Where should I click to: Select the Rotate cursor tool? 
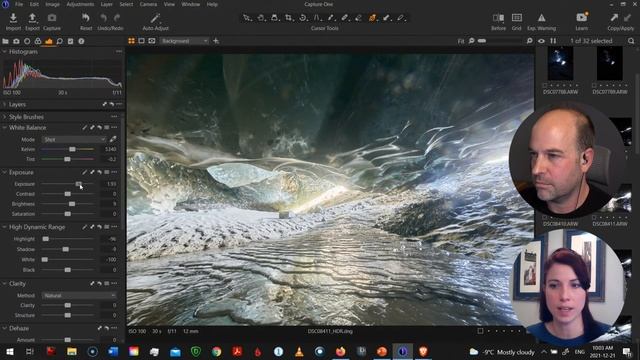point(303,18)
